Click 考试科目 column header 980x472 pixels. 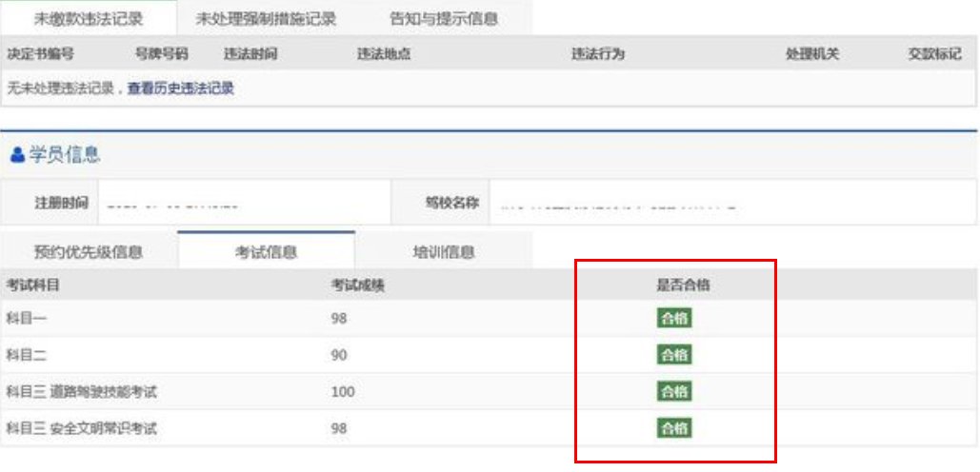33,285
